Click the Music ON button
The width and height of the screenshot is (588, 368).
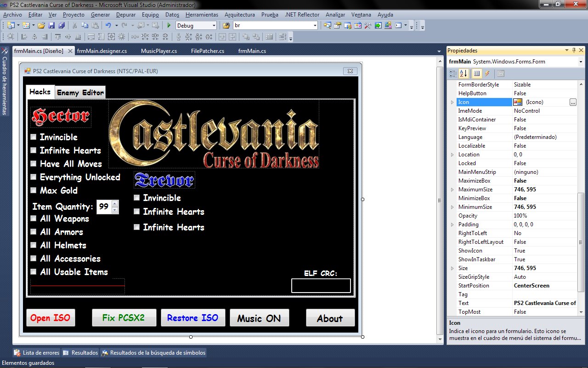[259, 318]
